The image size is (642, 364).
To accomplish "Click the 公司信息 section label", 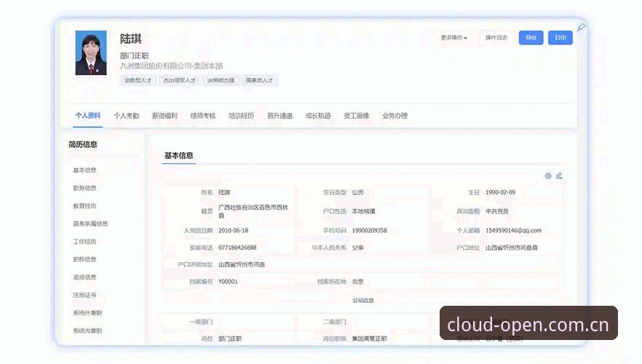I will (x=362, y=301).
